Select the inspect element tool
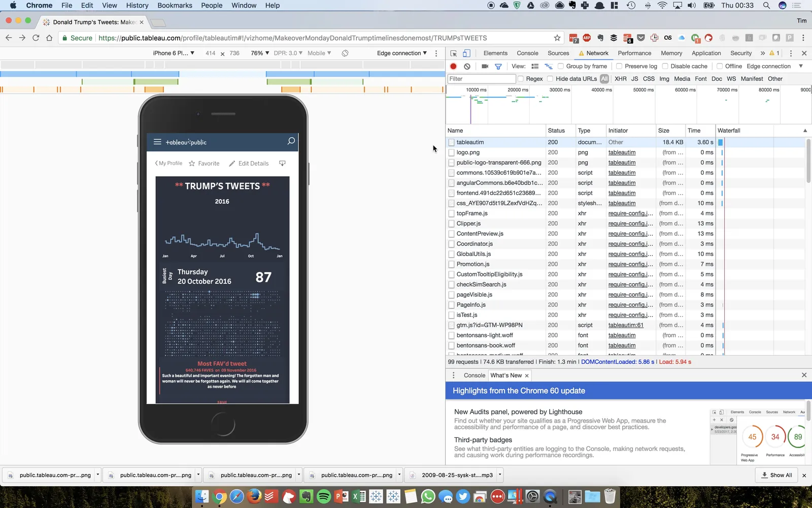The width and height of the screenshot is (812, 508). pos(454,53)
